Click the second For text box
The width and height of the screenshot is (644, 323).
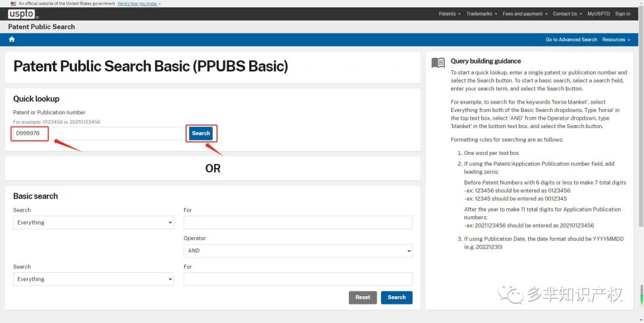[298, 279]
